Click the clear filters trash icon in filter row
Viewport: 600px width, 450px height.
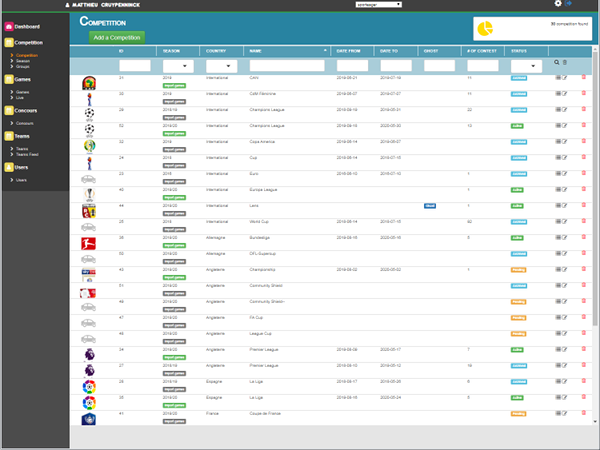(x=564, y=63)
